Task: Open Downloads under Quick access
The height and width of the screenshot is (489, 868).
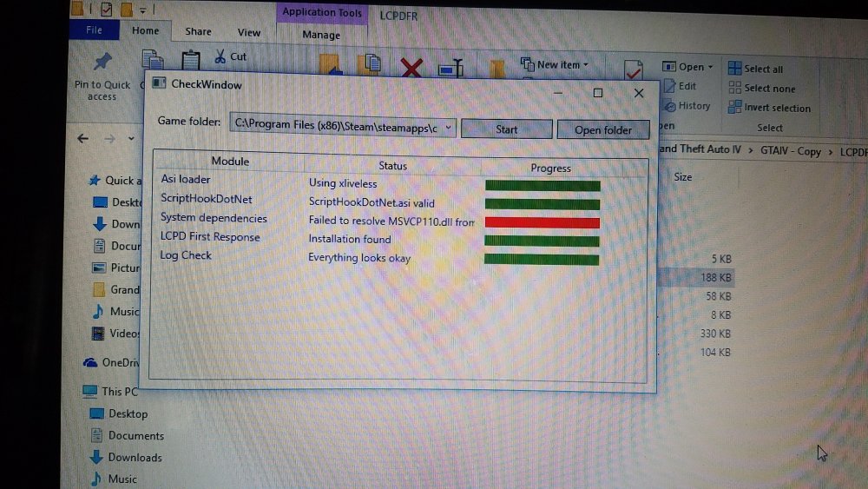Action: [x=117, y=224]
